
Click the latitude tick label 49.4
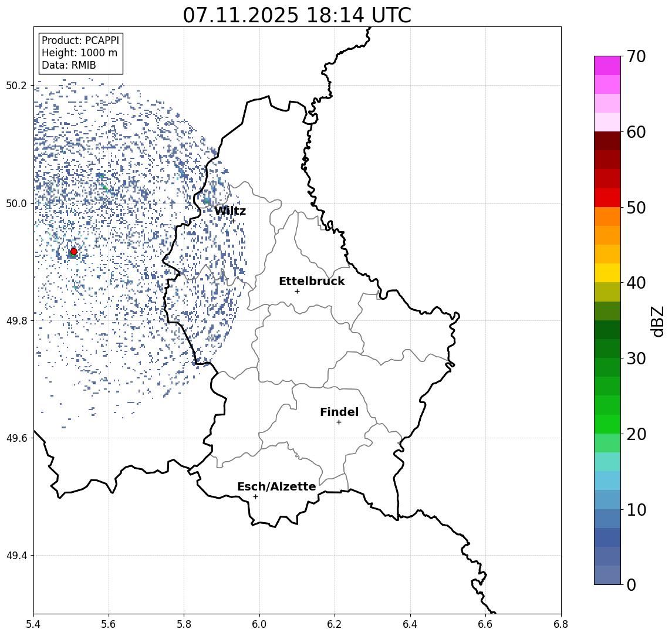click(x=16, y=556)
